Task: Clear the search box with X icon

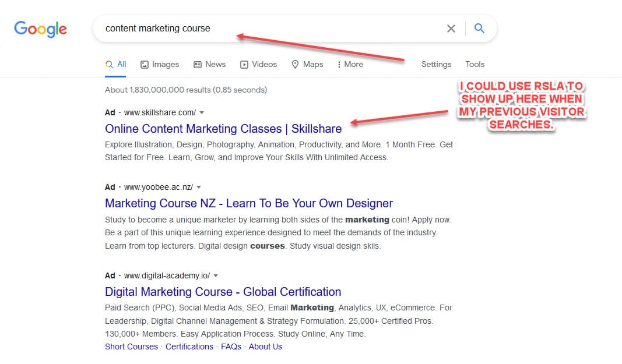Action: [451, 29]
